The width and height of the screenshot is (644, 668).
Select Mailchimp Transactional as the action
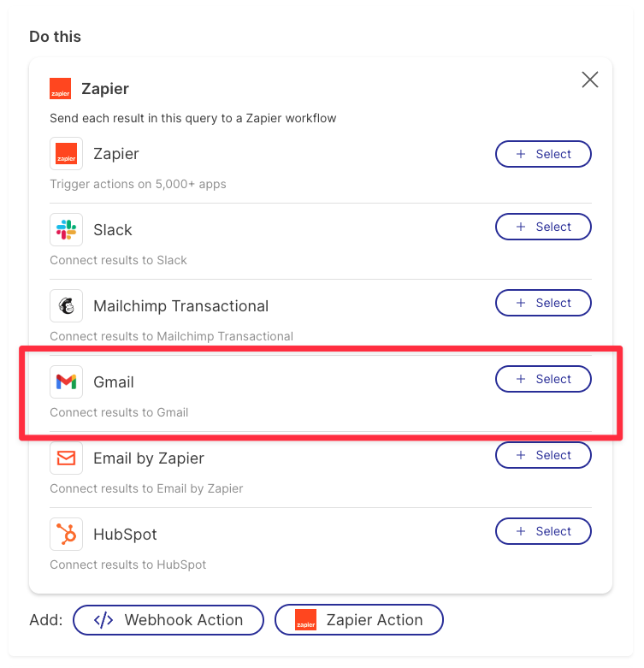[543, 303]
